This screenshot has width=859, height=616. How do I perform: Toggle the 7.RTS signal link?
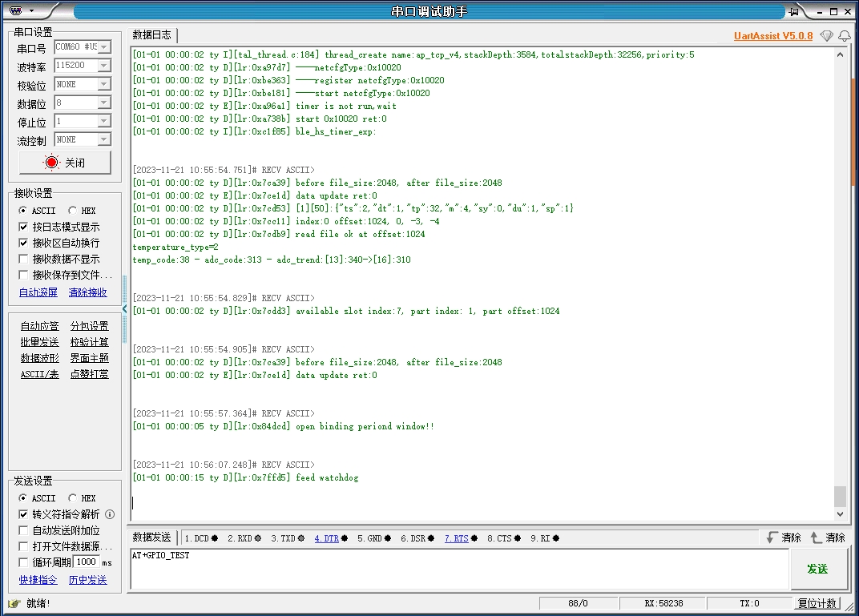(x=457, y=538)
